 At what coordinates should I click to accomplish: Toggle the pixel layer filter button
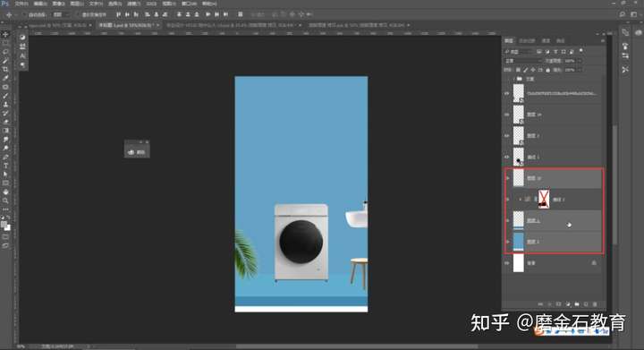(539, 51)
